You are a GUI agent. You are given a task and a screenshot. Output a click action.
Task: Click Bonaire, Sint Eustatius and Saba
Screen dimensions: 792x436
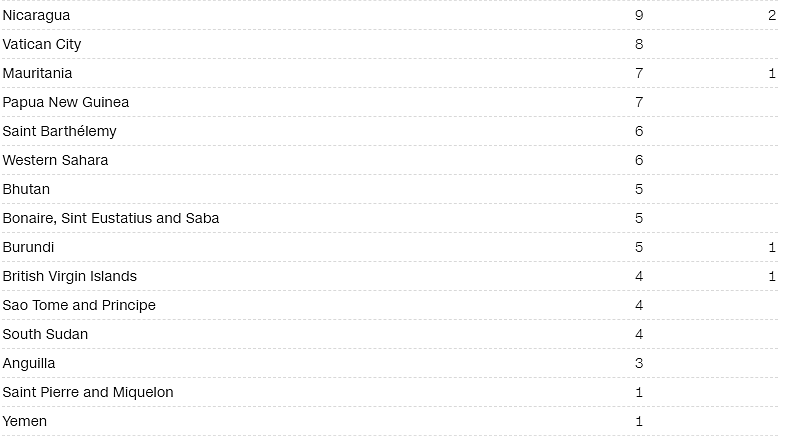click(x=111, y=218)
